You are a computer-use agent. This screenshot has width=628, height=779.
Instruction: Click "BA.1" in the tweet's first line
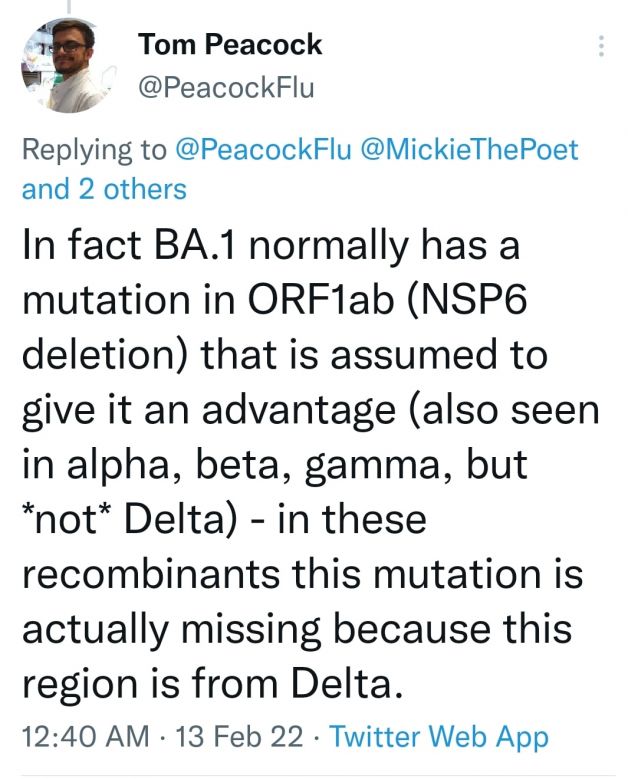click(x=194, y=245)
